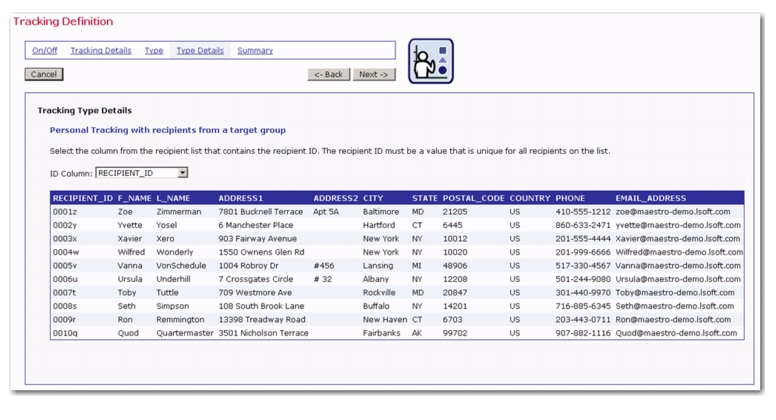Proceed with the Next -> button
This screenshot has width=776, height=420.
click(374, 74)
